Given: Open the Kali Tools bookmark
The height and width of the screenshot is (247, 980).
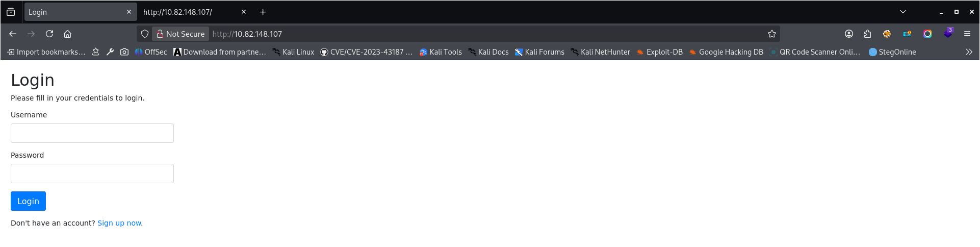Looking at the screenshot, I should (441, 52).
